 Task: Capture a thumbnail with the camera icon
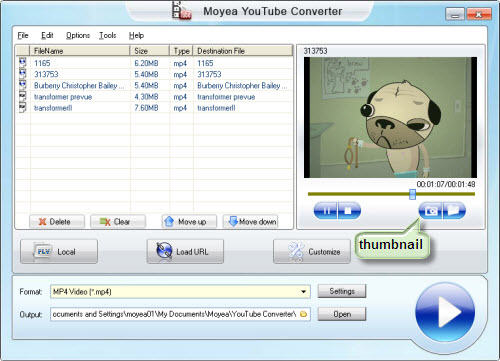click(430, 211)
